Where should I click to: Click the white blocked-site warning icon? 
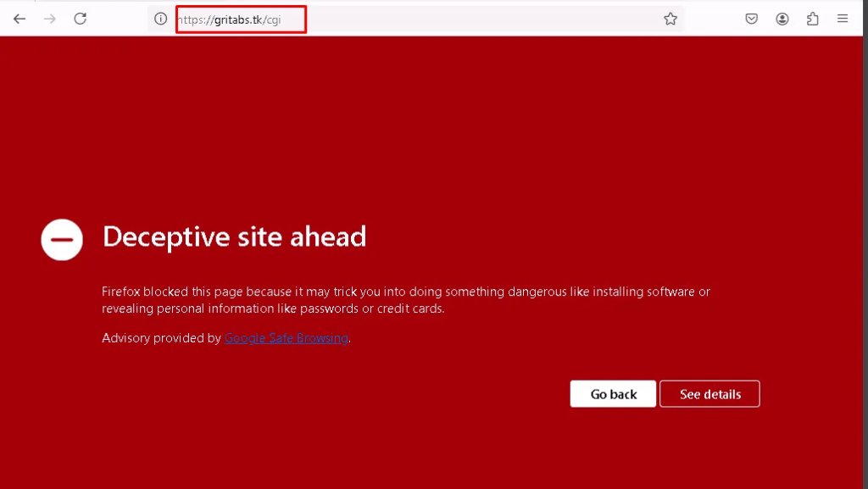tap(62, 240)
